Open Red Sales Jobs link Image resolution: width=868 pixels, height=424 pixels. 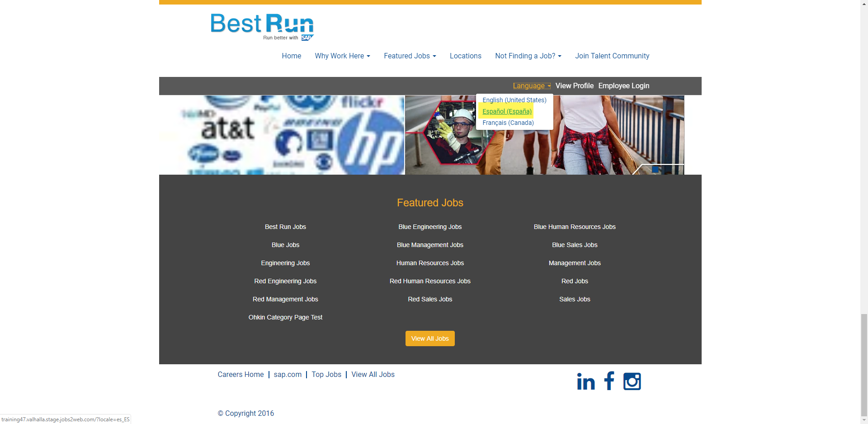430,299
